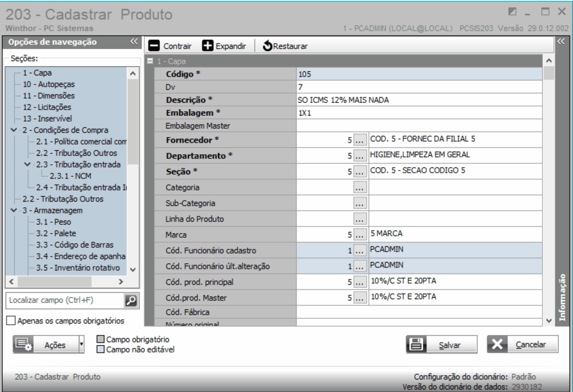Image resolution: width=573 pixels, height=392 pixels.
Task: Click the Expandir plus icon
Action: tap(208, 46)
